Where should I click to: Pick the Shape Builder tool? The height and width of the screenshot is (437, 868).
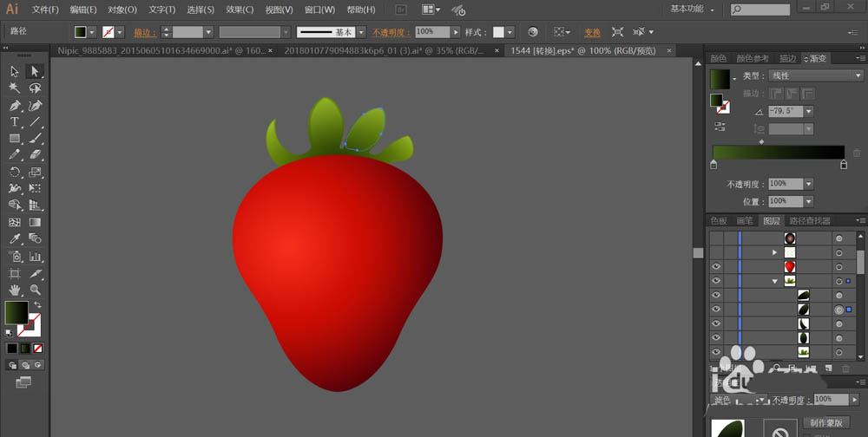click(15, 205)
